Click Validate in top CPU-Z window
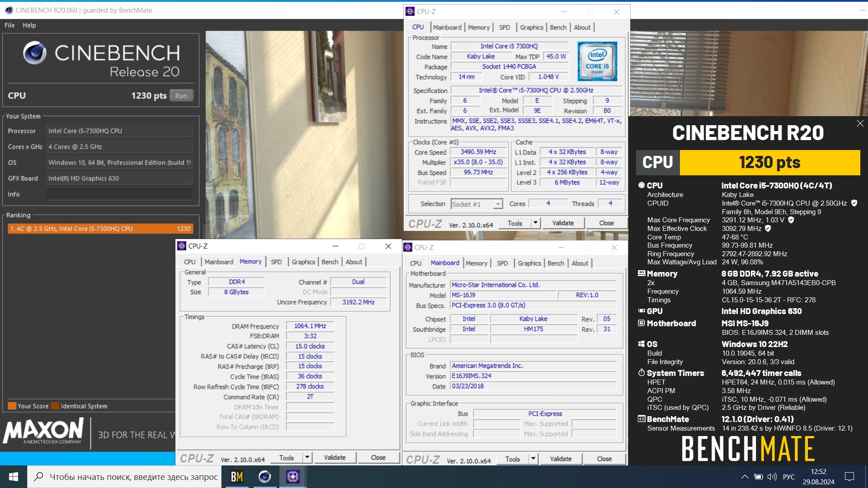The image size is (868, 488). pos(563,223)
